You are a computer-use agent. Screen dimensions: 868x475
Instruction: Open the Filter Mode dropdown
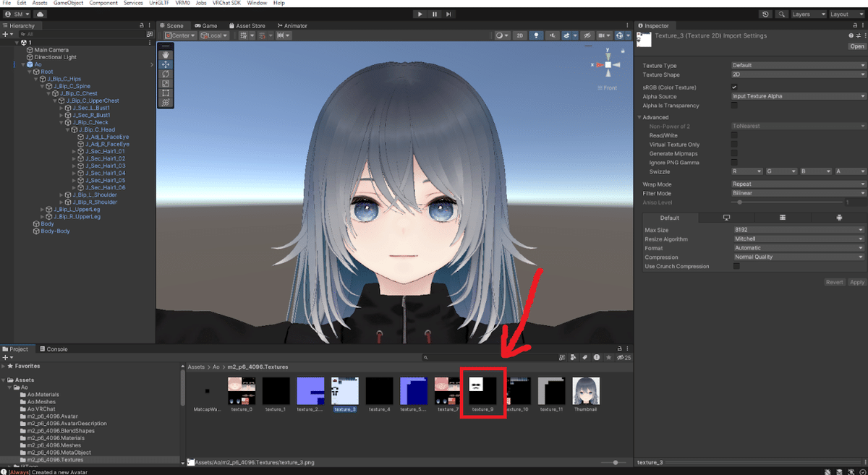[798, 194]
